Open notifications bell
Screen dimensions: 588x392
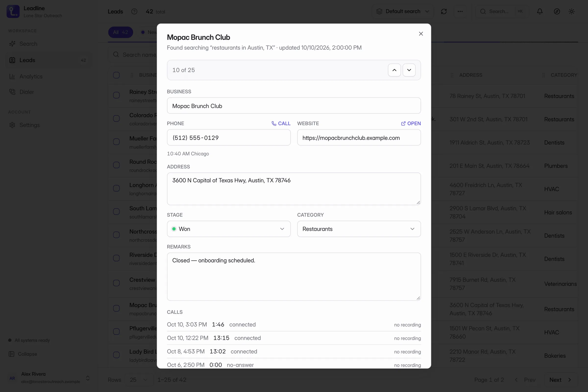(540, 12)
